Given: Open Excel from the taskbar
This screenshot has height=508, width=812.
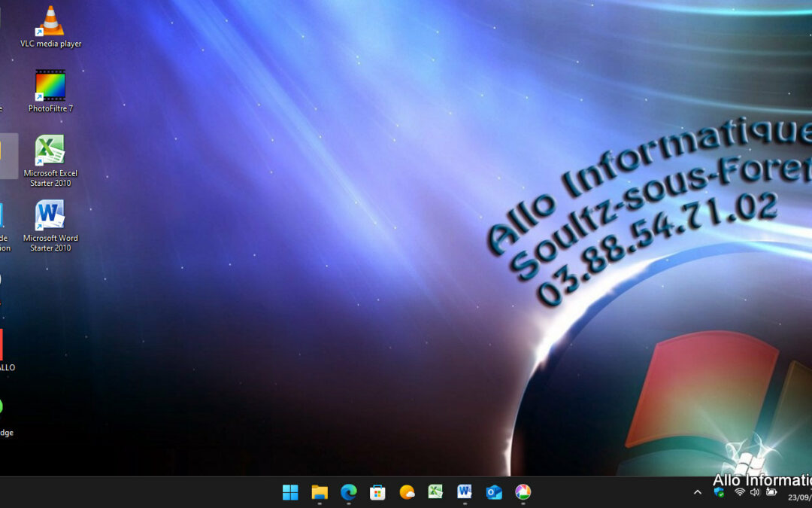Looking at the screenshot, I should click(x=435, y=492).
